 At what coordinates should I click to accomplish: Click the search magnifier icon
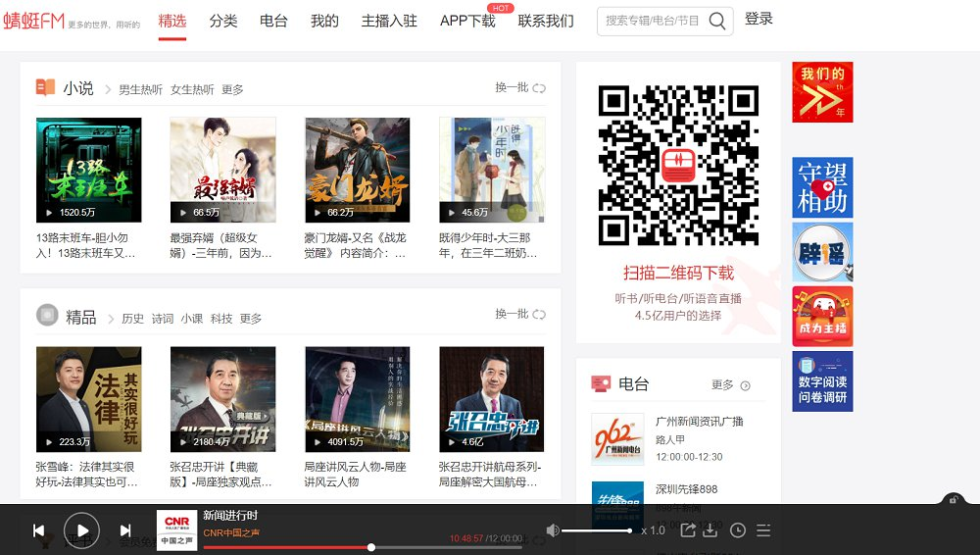click(717, 21)
